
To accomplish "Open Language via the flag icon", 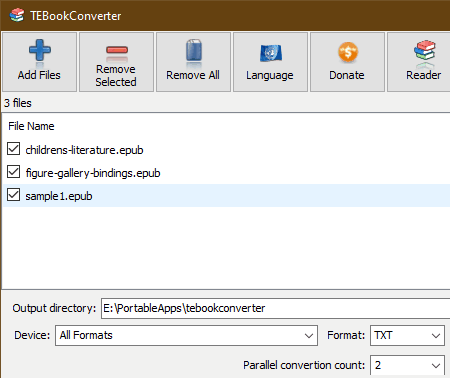I will [271, 53].
